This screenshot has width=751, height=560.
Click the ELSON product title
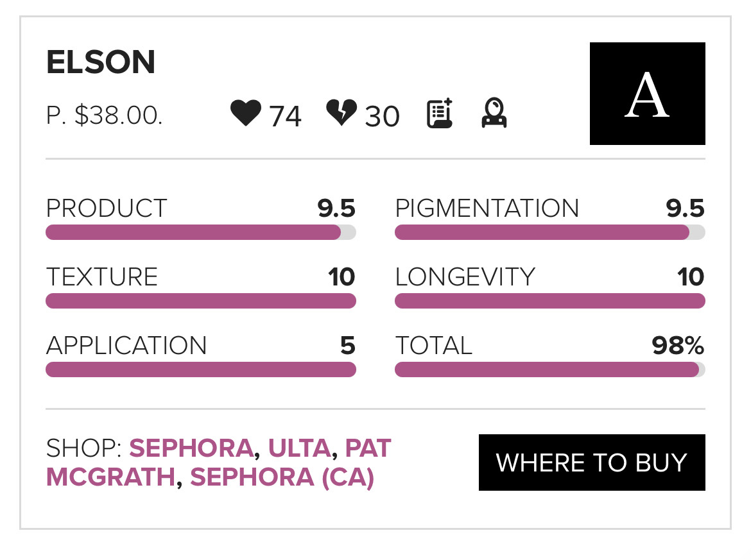click(x=101, y=63)
